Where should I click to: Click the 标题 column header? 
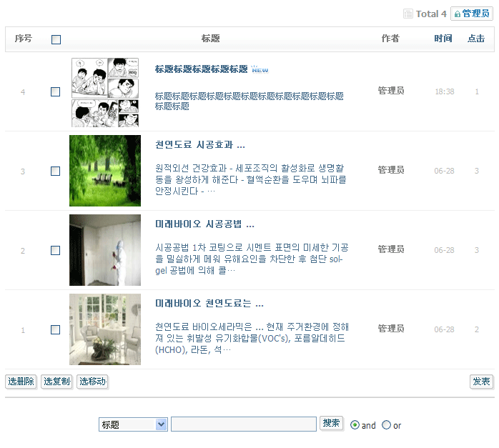pyautogui.click(x=210, y=39)
